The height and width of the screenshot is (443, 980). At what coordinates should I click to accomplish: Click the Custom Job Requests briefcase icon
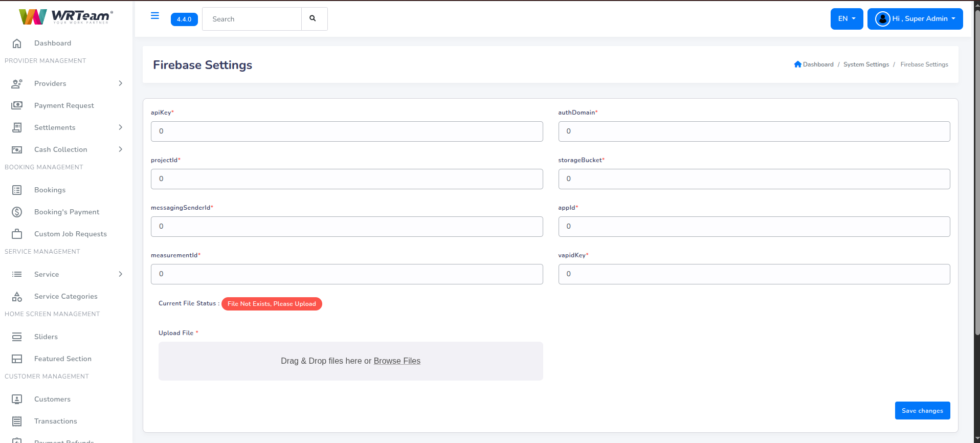click(17, 234)
